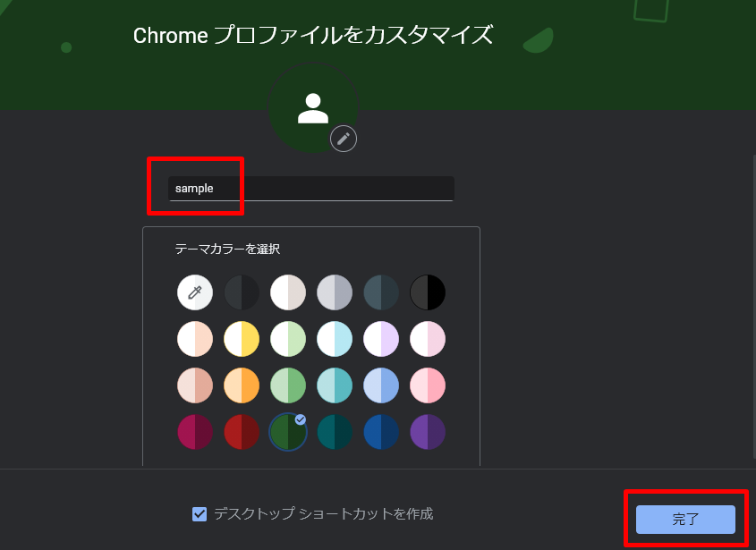Pick the dark blue theme swatch
This screenshot has width=756, height=550.
click(381, 432)
